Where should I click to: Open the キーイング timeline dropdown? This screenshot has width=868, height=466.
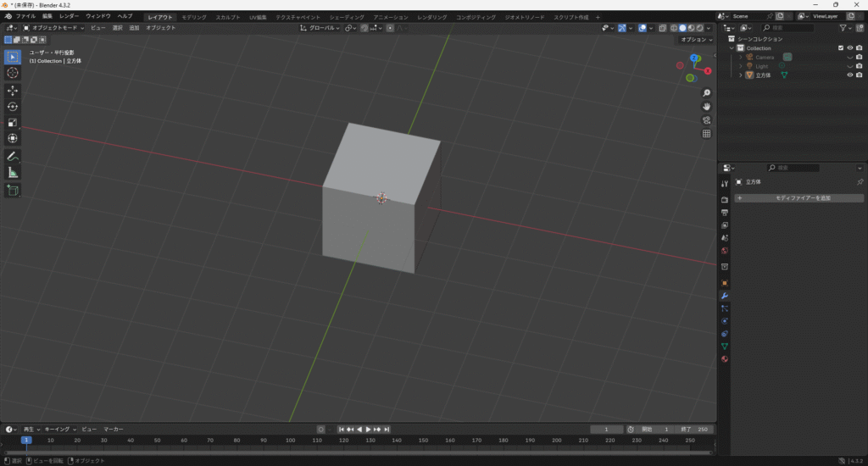point(60,430)
